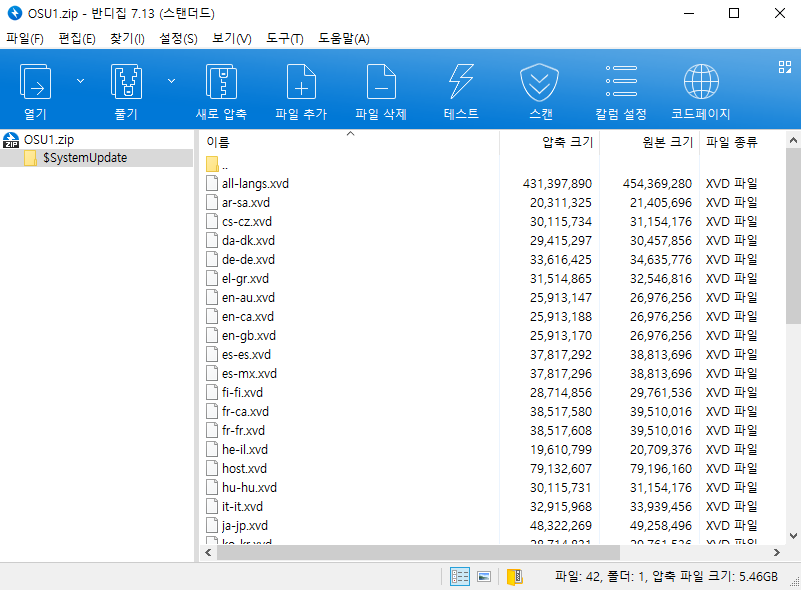Select file it-it.xvd
This screenshot has height=590, width=801.
pos(242,507)
